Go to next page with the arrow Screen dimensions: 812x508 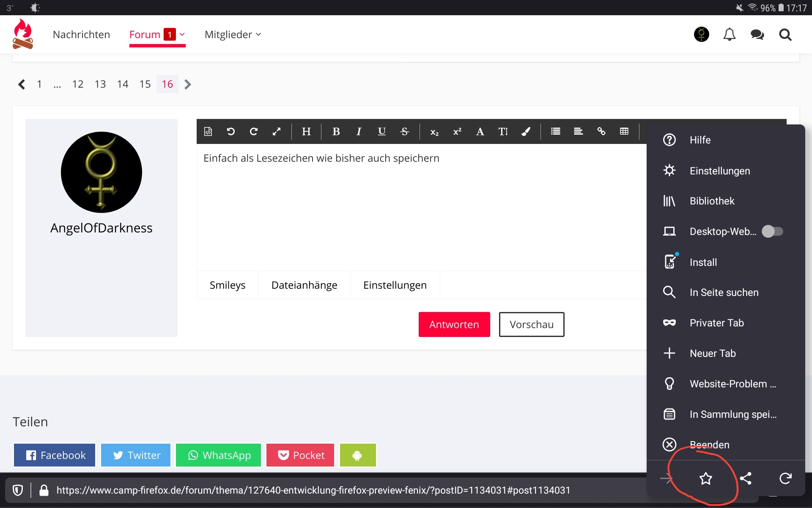point(188,84)
